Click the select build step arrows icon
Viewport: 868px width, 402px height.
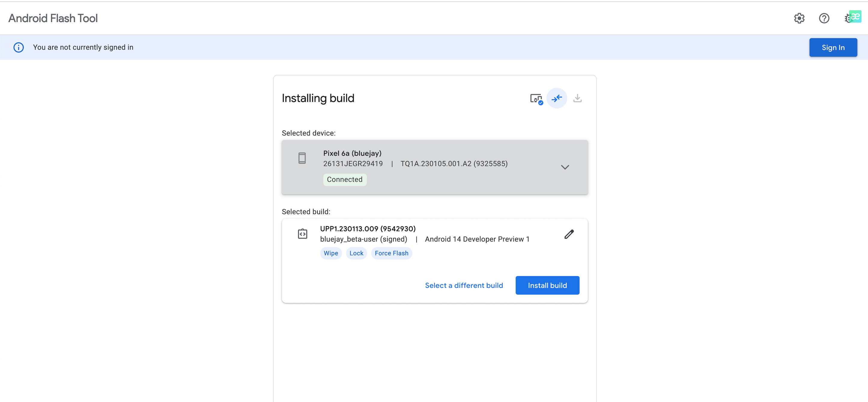(x=557, y=98)
